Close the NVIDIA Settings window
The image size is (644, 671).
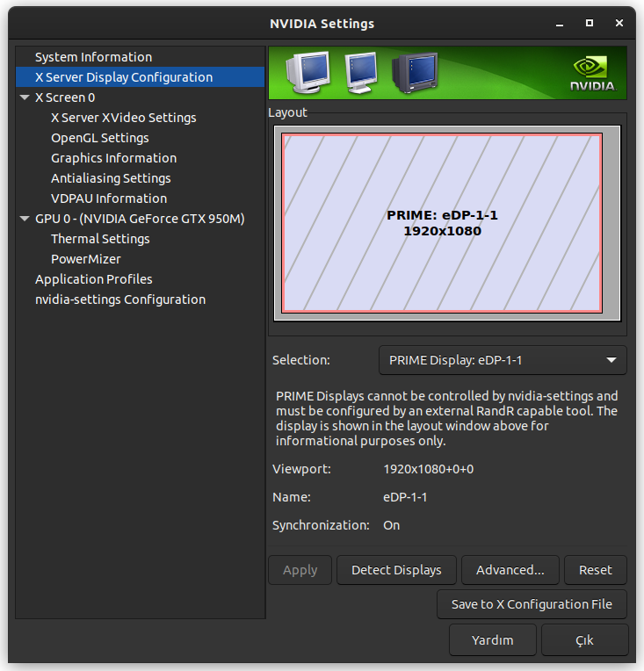(619, 23)
